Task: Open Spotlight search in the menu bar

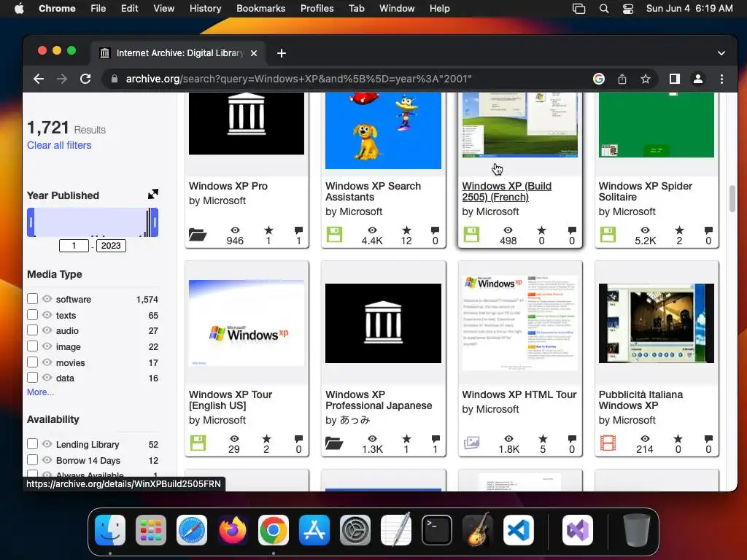Action: [x=603, y=9]
